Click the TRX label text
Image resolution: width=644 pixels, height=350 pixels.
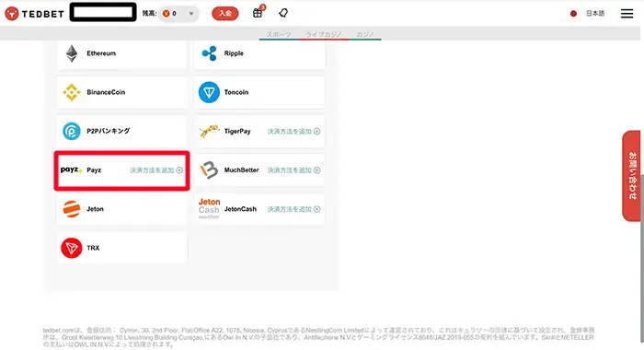point(93,248)
